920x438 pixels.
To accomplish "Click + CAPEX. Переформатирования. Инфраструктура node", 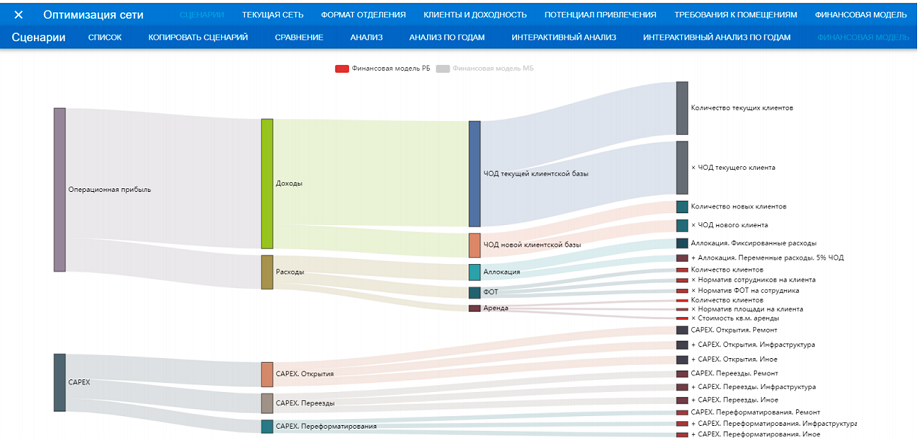I will coord(682,423).
